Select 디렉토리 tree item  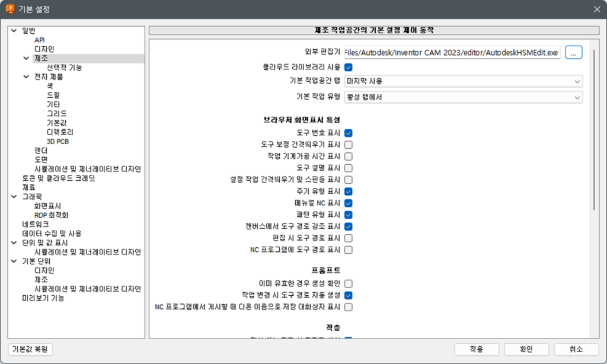[x=60, y=132]
